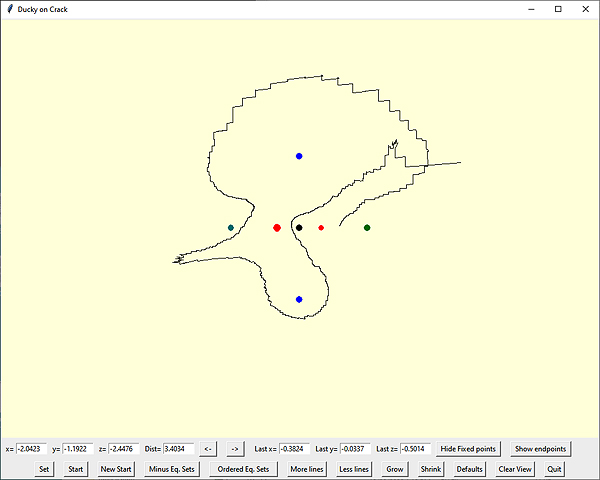
Task: Maximize the Ducky on Crack window
Action: 558,9
